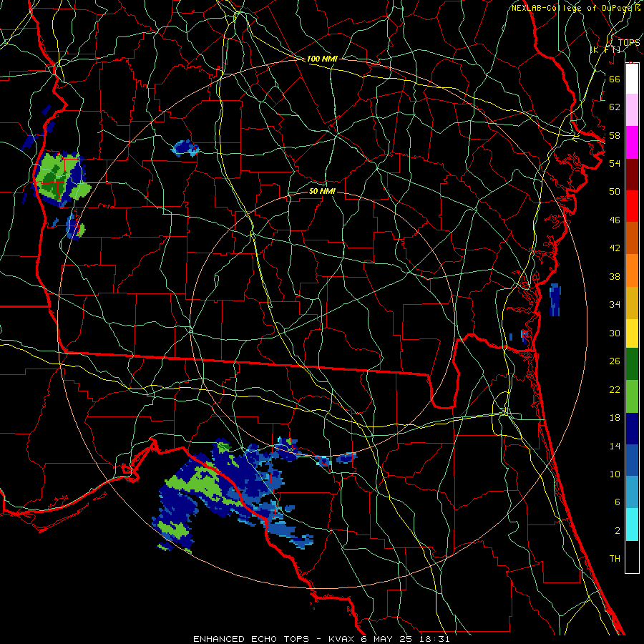Click the bright yellow legend swatch

[632, 333]
